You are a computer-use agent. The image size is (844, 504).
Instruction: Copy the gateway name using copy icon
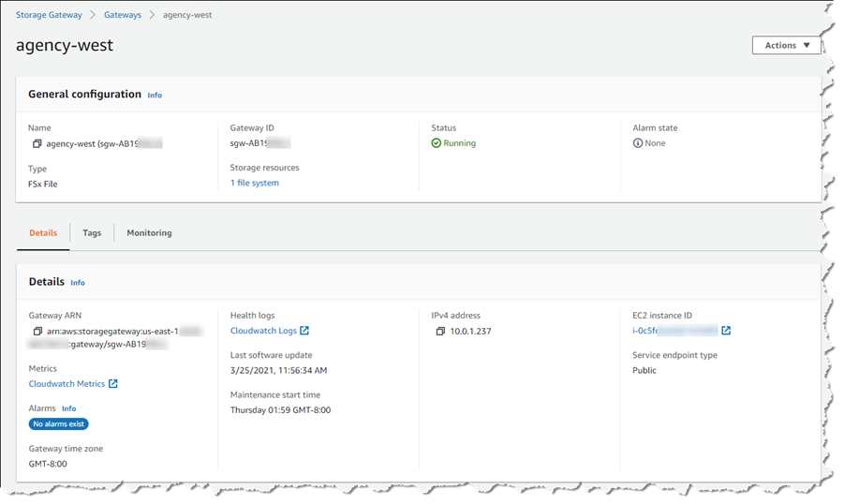point(37,143)
